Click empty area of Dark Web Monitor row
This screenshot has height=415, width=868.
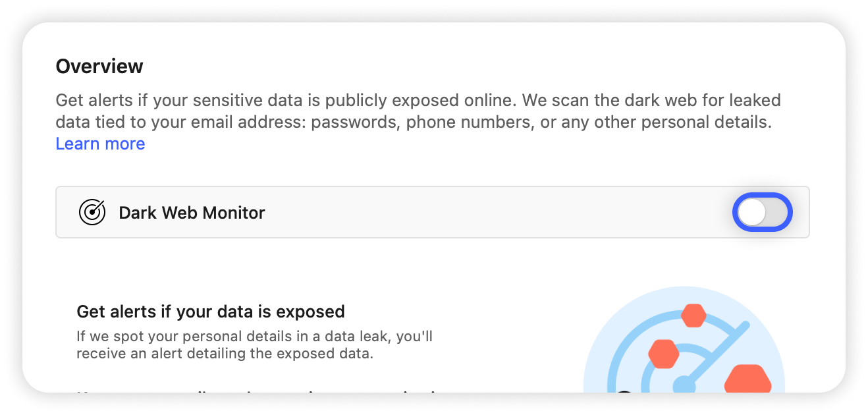[494, 213]
